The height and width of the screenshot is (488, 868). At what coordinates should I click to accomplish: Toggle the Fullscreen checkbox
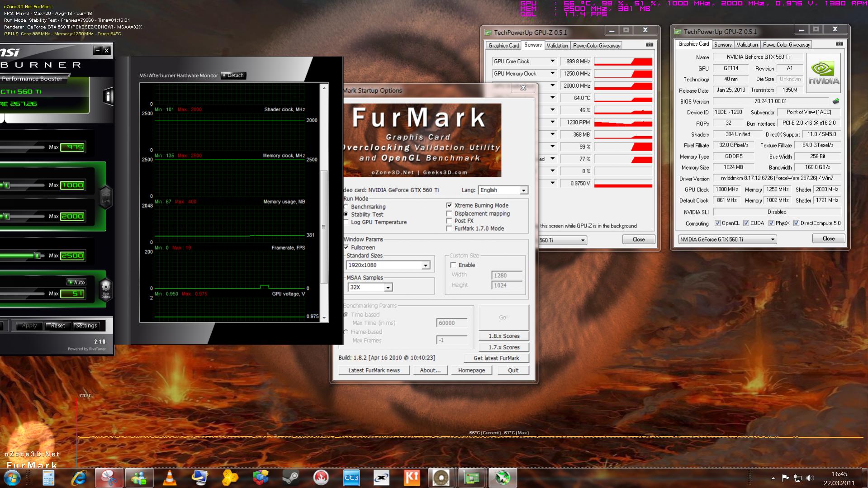pos(346,247)
